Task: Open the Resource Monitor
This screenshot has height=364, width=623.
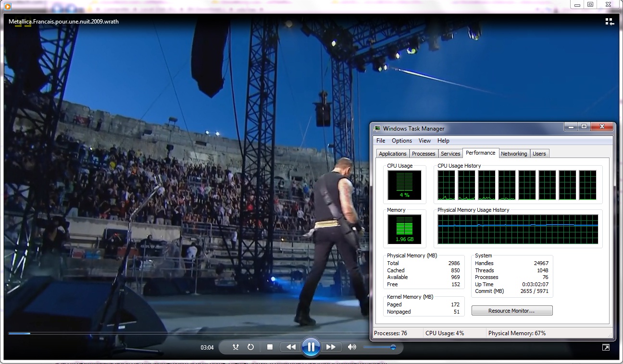Action: (512, 311)
